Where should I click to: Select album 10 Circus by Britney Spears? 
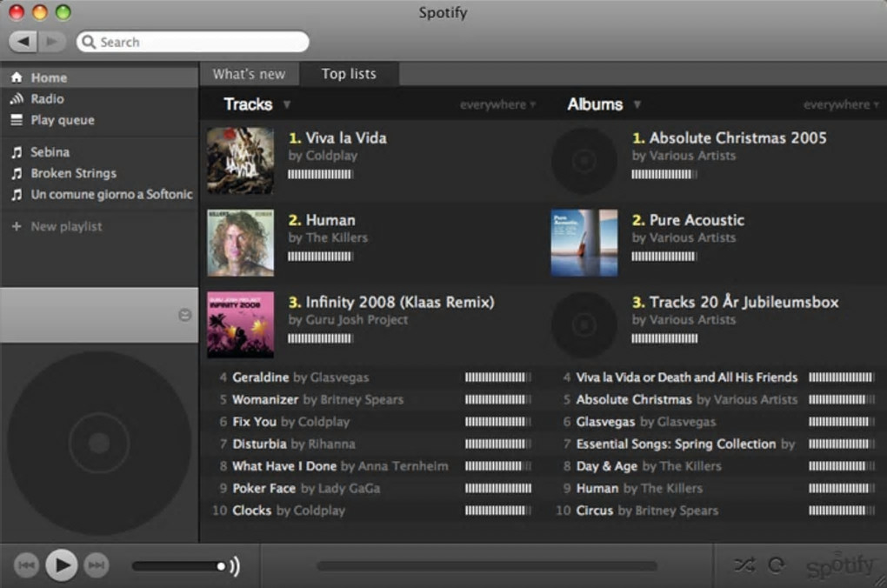pyautogui.click(x=717, y=511)
